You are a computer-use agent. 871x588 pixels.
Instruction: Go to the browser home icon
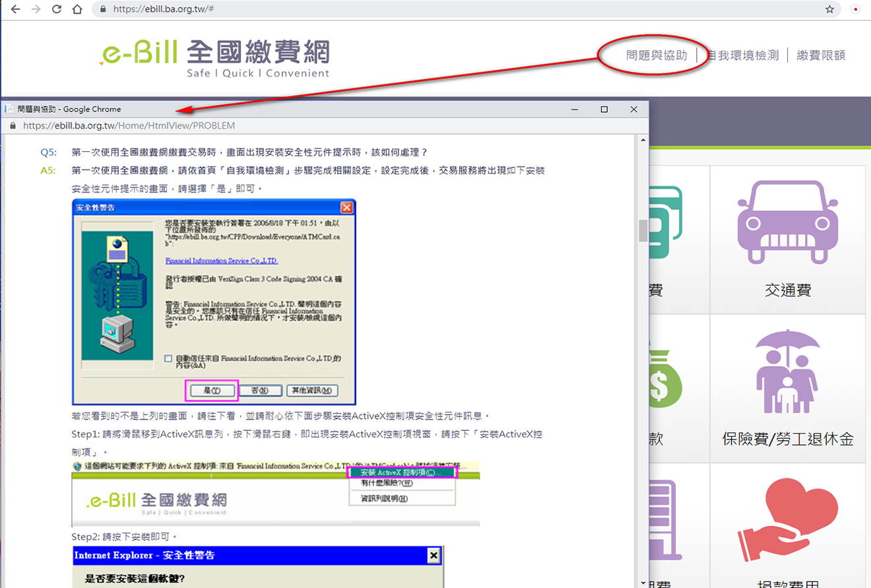tap(77, 9)
